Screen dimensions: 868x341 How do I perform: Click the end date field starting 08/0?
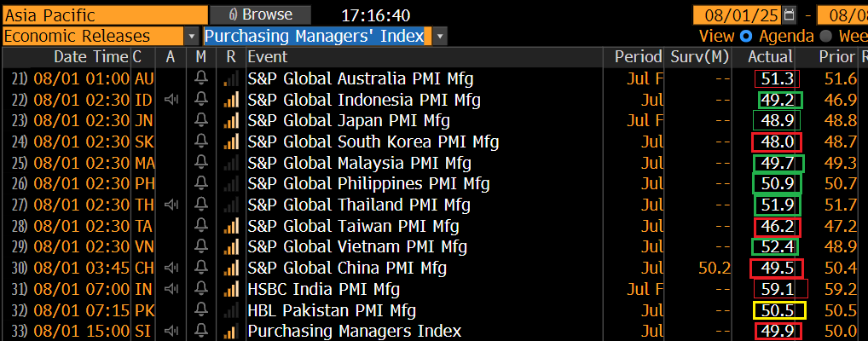click(842, 15)
